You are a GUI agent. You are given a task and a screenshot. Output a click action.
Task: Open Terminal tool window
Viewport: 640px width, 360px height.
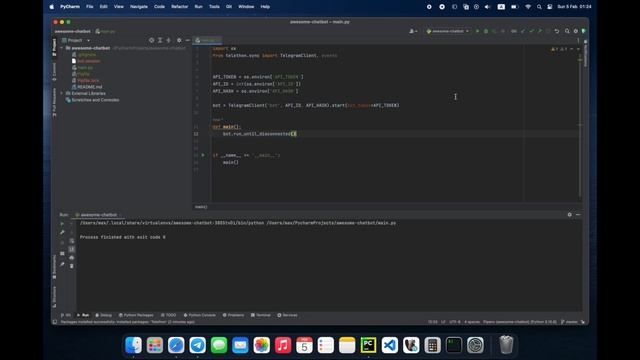[261, 315]
